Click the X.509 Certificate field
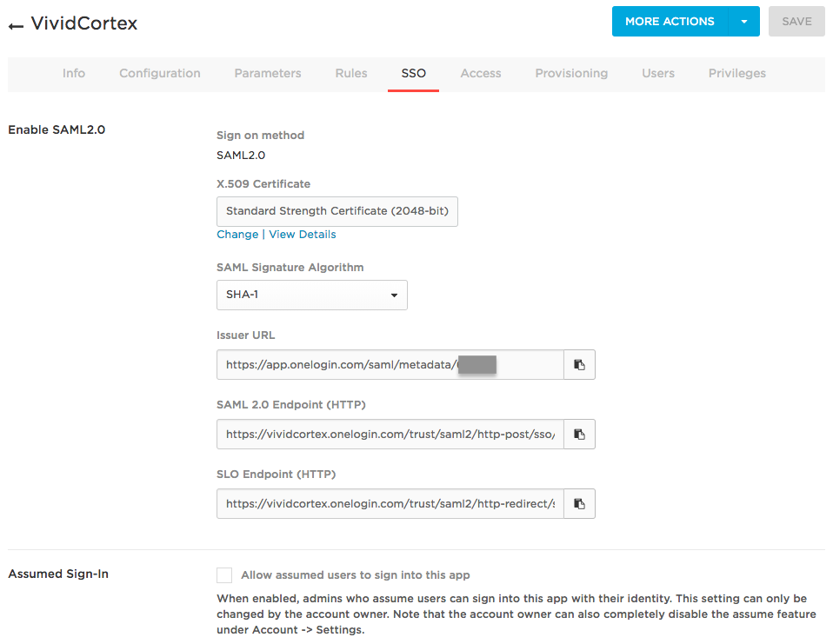833x644 pixels. (337, 211)
